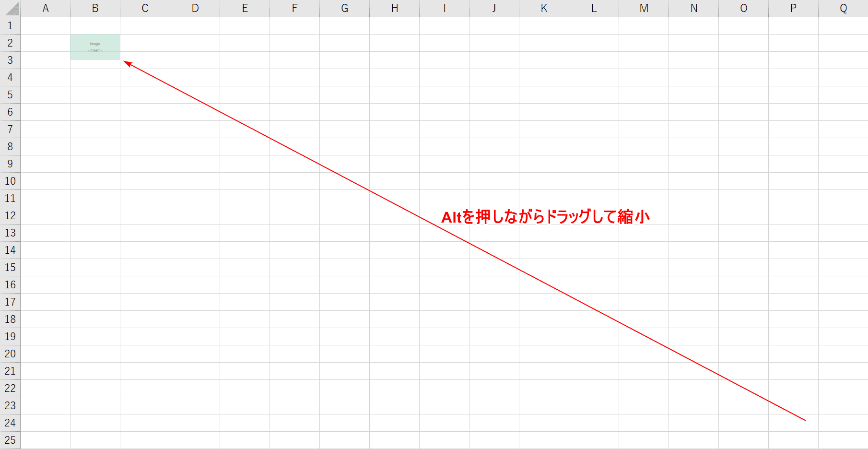This screenshot has height=449, width=868.
Task: Select column B header
Action: click(x=95, y=8)
